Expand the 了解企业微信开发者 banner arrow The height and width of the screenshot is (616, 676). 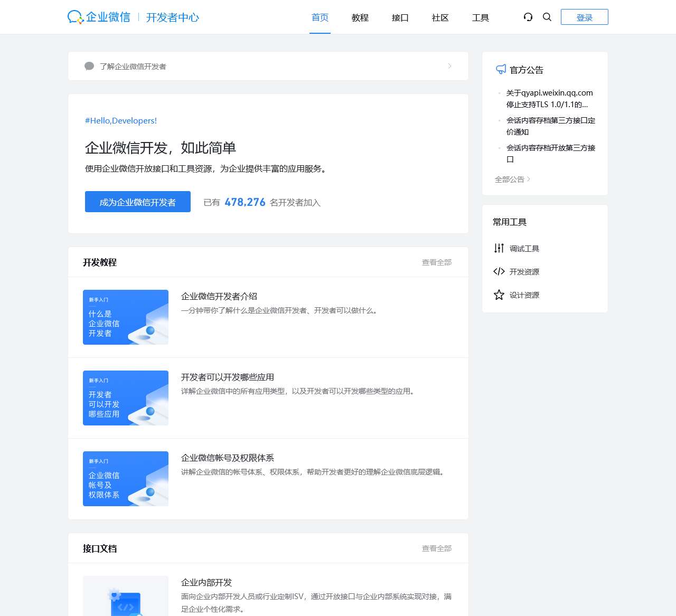click(450, 66)
